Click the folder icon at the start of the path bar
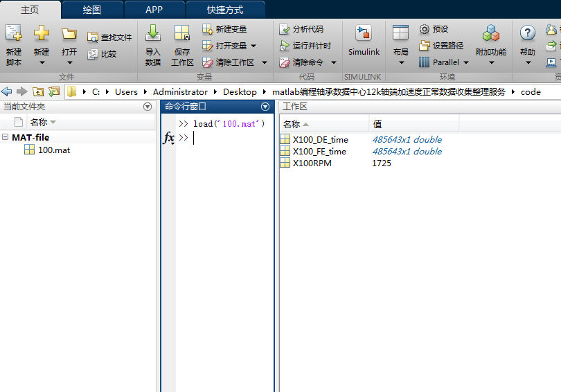This screenshot has height=392, width=561. point(71,92)
